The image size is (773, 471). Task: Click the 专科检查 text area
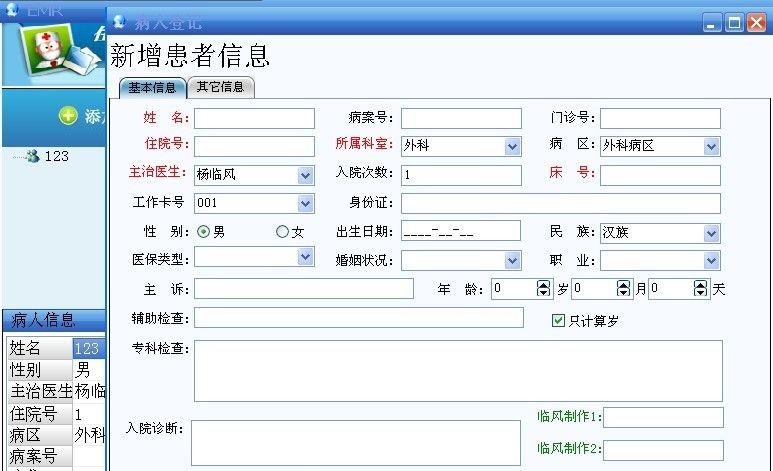(458, 371)
